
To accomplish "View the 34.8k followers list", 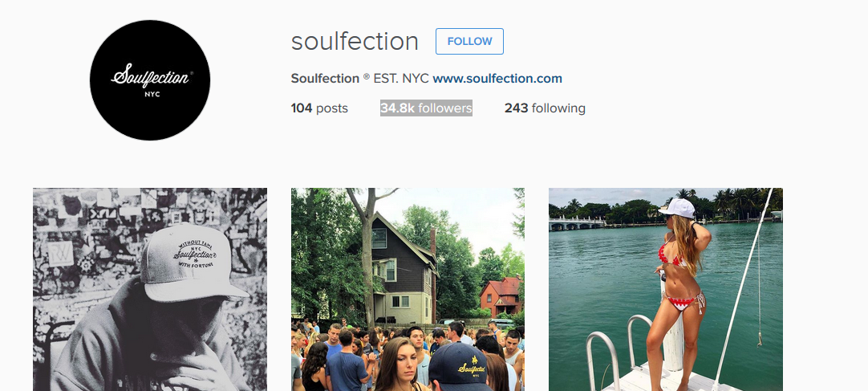I will (426, 108).
